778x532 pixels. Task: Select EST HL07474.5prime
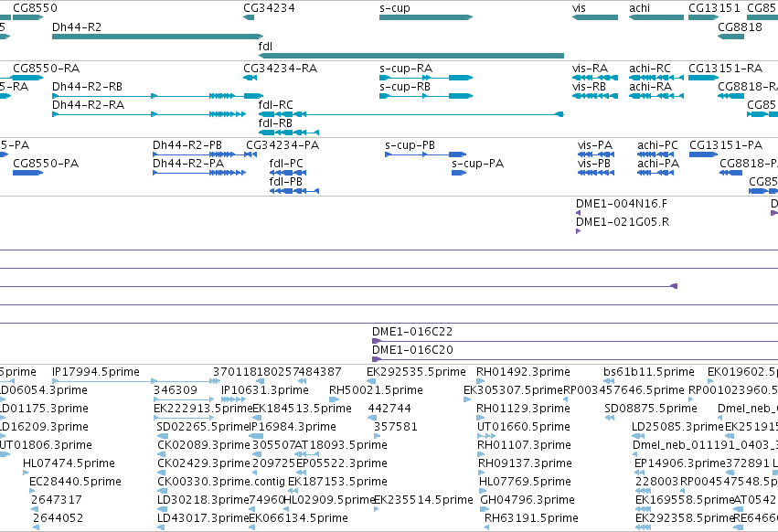[69, 463]
